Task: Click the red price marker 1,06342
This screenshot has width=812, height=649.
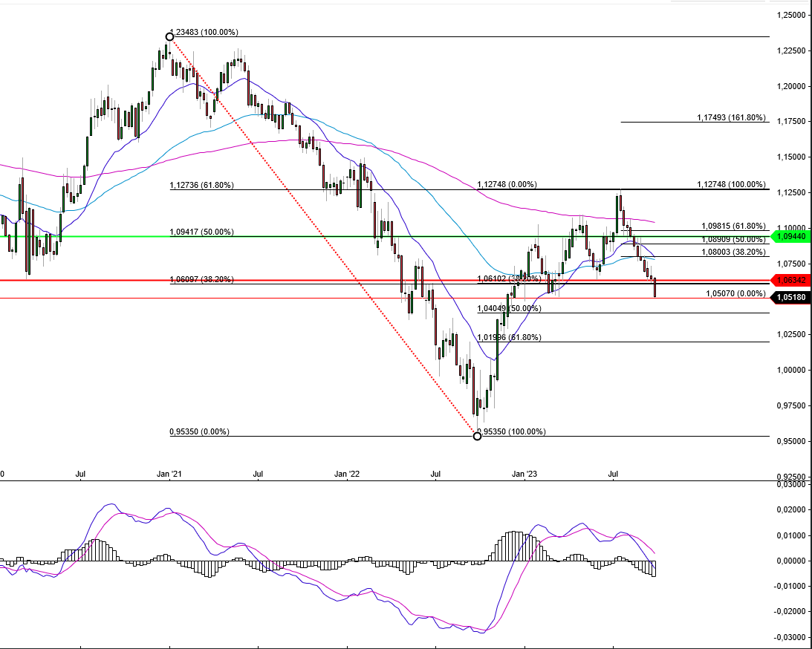Action: pos(790,280)
